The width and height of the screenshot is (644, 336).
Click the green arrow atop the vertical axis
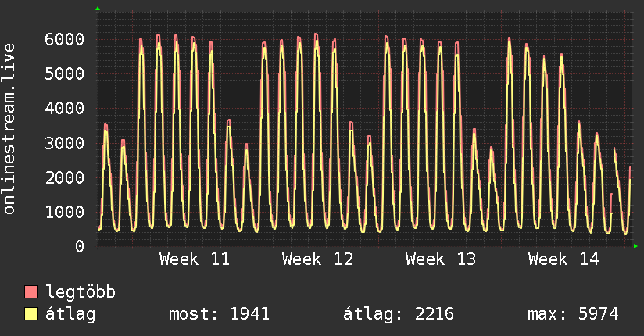(97, 9)
